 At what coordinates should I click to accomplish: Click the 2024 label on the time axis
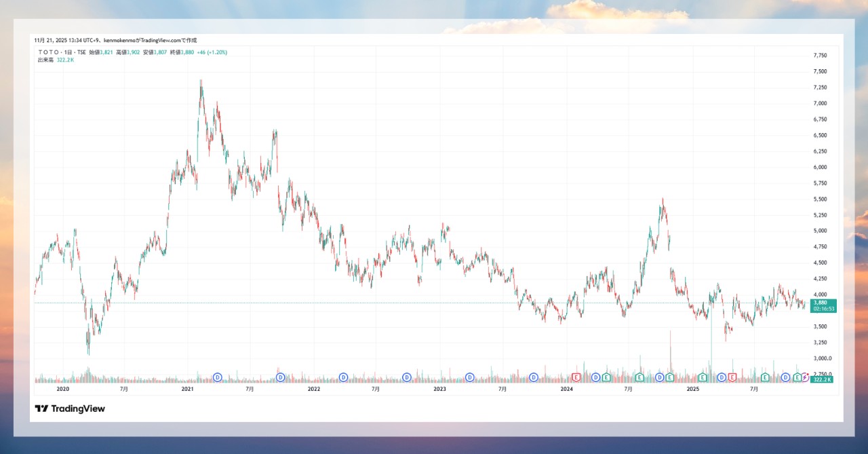[x=567, y=390]
